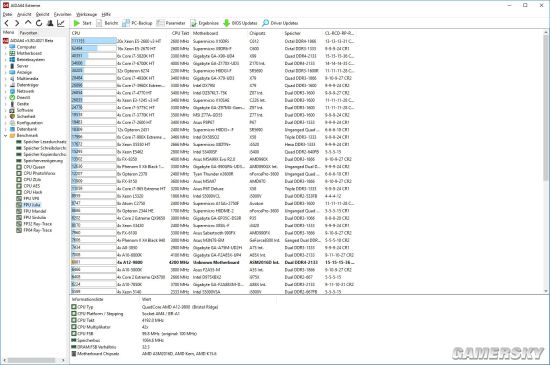550x365 pixels.
Task: Collapse the Benchmark tree node
Action: point(5,135)
